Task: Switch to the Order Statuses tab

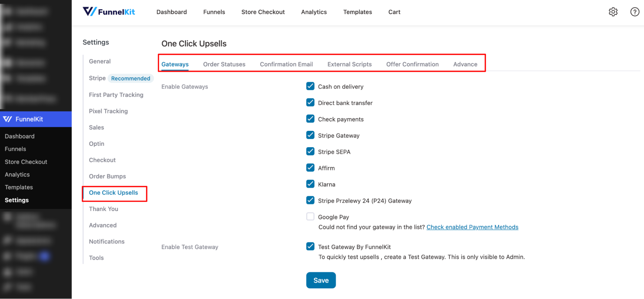Action: tap(224, 64)
